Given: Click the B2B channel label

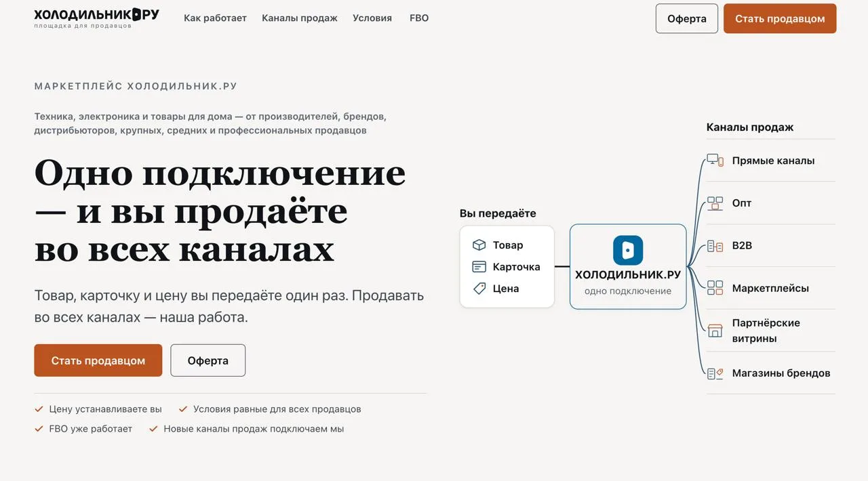Looking at the screenshot, I should (x=742, y=245).
